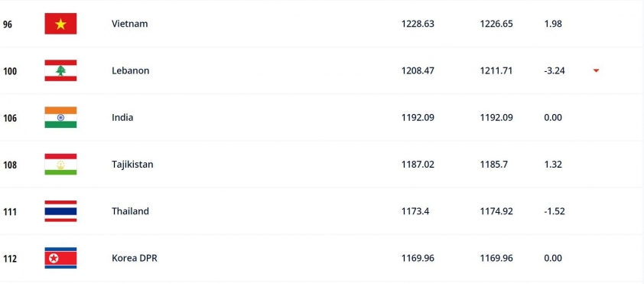Viewport: 644px width, 284px height.
Task: Select the India team name
Action: pos(122,118)
